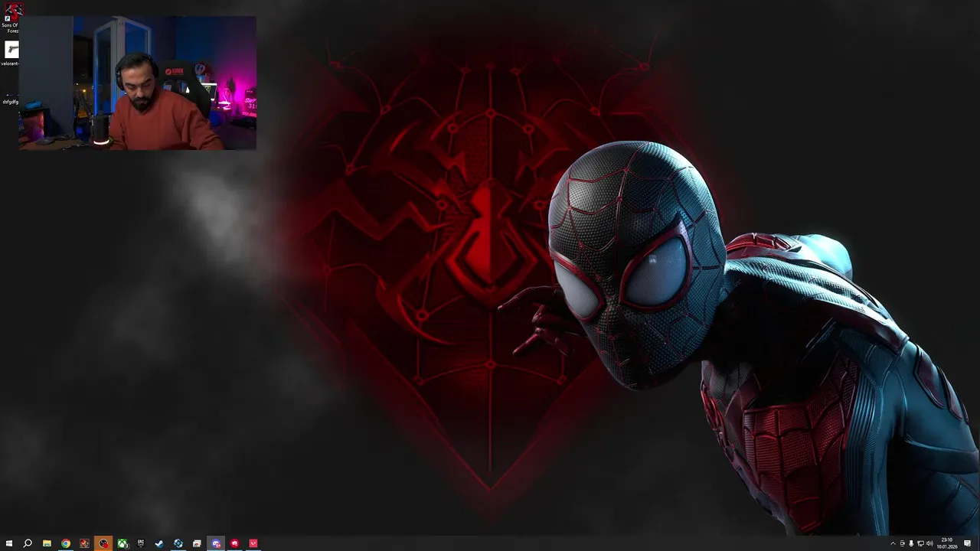Show hidden system tray icons
This screenshot has height=551, width=980.
893,543
